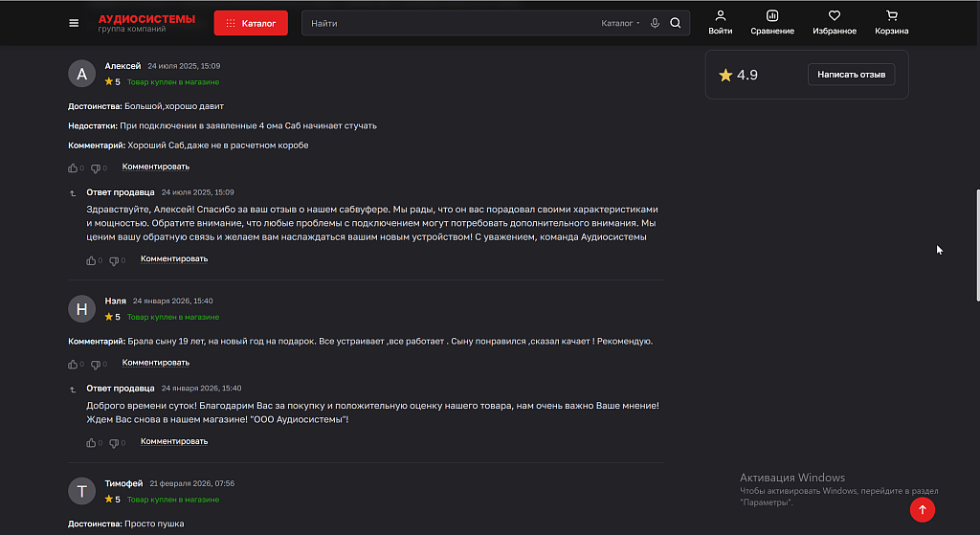The image size is (980, 535).
Task: Click the red scroll-to-top arrow button
Action: [922, 509]
